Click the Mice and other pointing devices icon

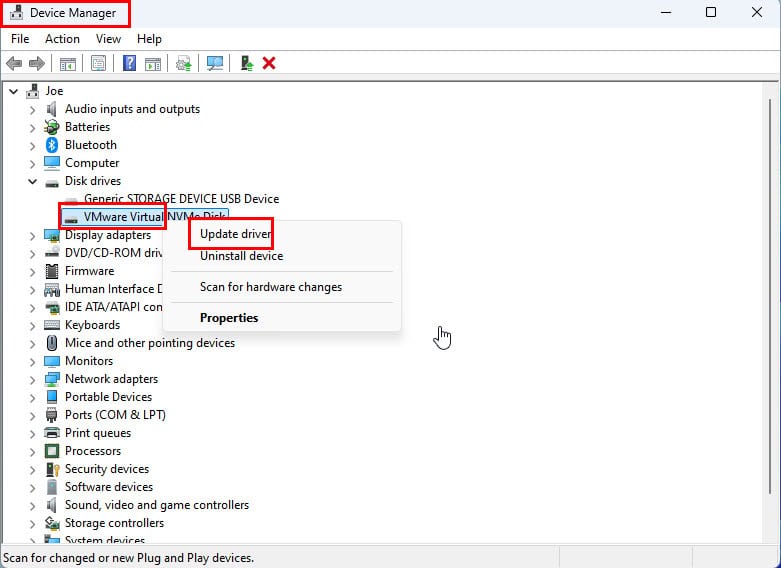coord(52,343)
